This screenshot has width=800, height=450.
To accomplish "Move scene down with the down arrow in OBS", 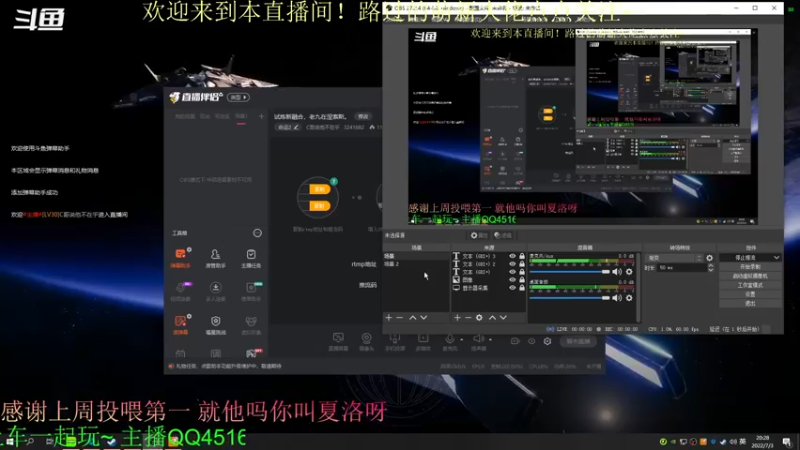I will pyautogui.click(x=424, y=318).
